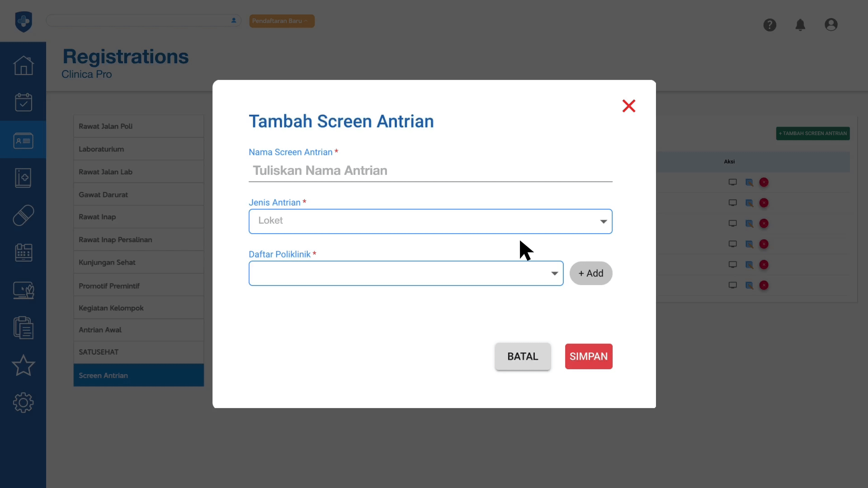Image resolution: width=868 pixels, height=488 pixels.
Task: Expand the Pendaftaran Baru dropdown button
Action: click(x=281, y=21)
